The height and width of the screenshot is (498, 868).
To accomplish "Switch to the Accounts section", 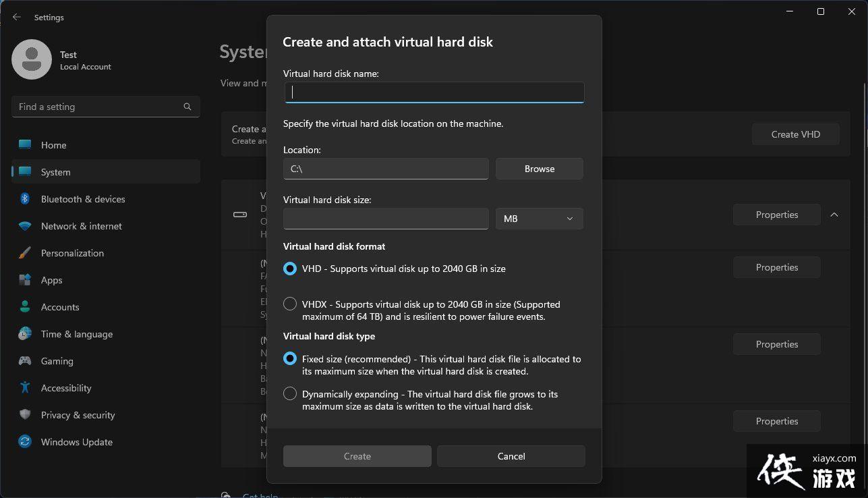I will (x=25, y=307).
